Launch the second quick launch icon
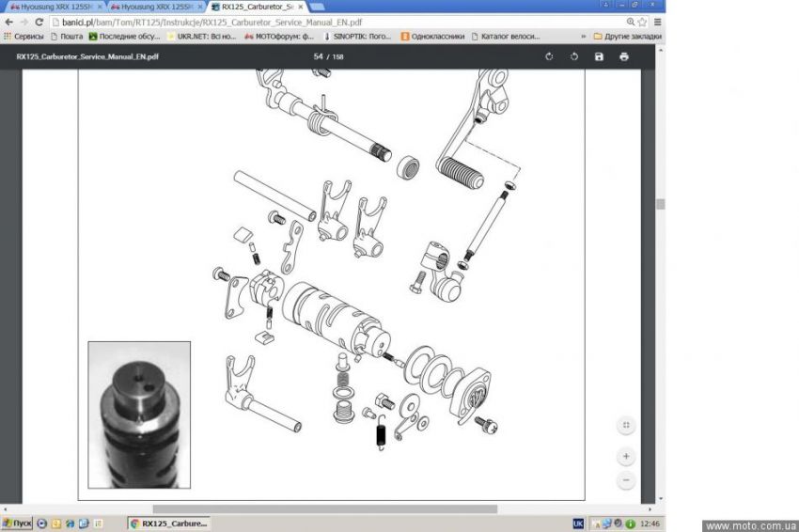Screen dimensions: 799x532 56,524
